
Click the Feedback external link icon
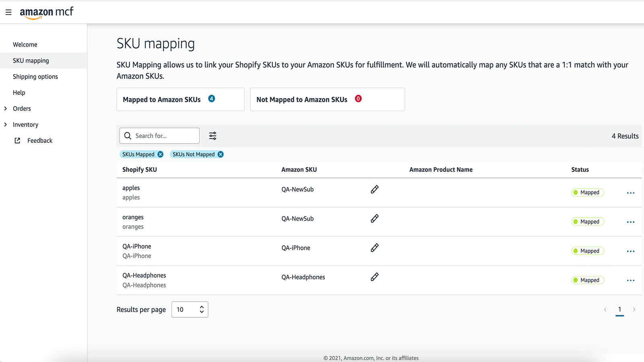click(x=17, y=140)
